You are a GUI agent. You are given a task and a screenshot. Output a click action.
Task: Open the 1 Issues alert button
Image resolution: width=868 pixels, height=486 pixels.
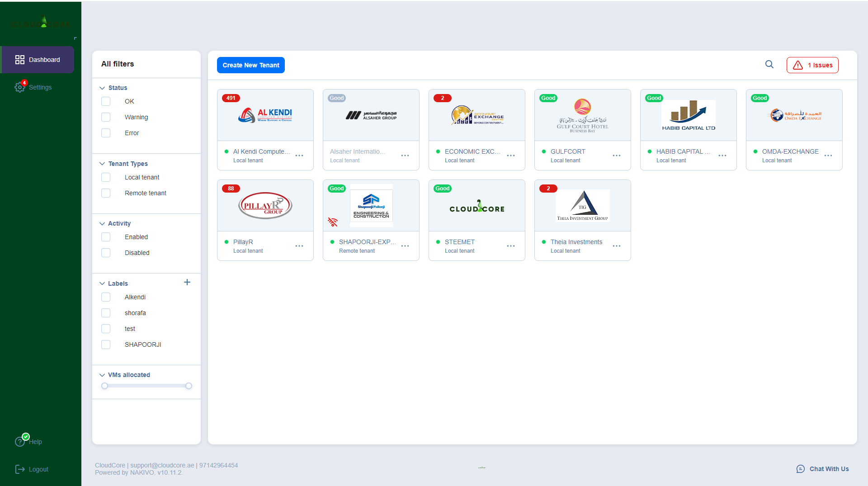tap(812, 65)
